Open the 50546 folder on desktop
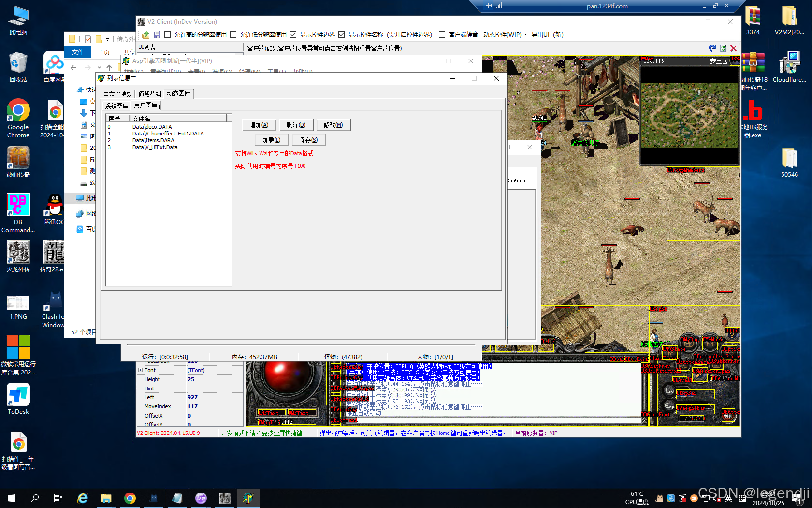Image resolution: width=812 pixels, height=508 pixels. (789, 162)
